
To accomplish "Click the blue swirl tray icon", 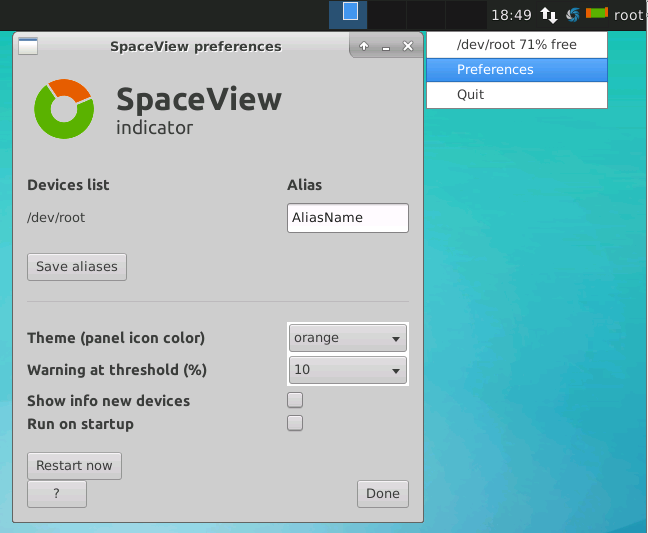I will pos(573,15).
